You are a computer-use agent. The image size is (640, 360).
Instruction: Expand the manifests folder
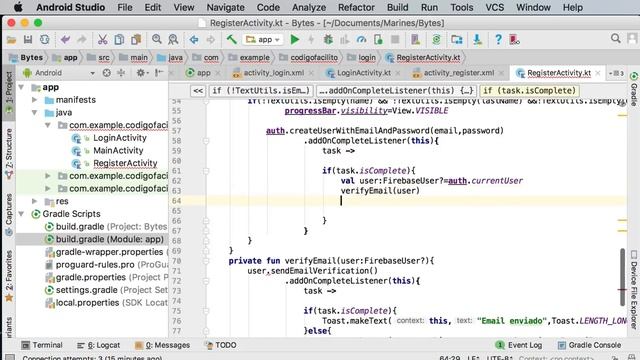click(35, 100)
